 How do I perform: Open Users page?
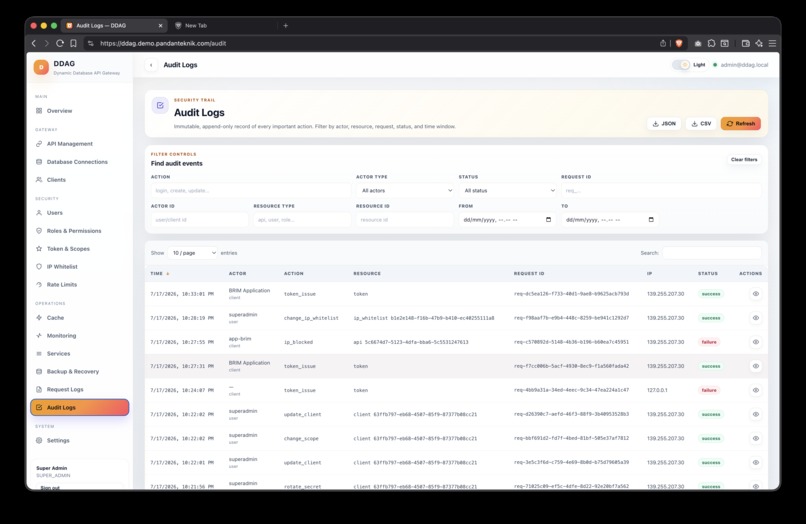(x=54, y=213)
